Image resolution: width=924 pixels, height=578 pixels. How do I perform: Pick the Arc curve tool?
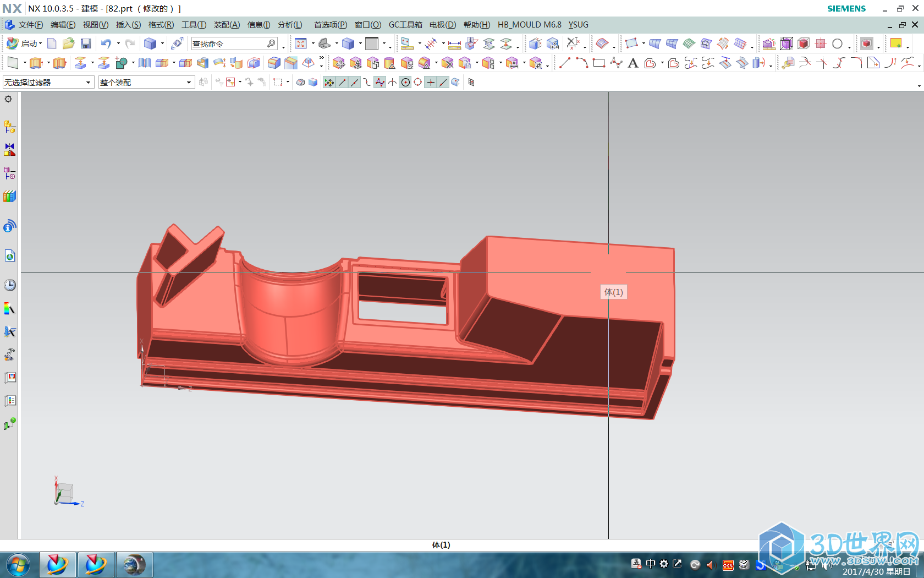pyautogui.click(x=582, y=63)
